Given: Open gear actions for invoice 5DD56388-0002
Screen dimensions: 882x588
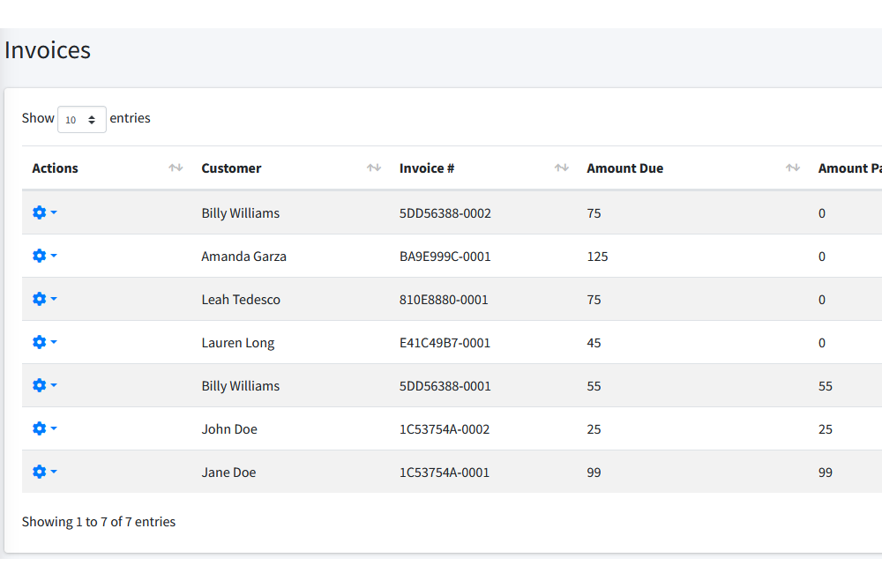Looking at the screenshot, I should tap(40, 212).
